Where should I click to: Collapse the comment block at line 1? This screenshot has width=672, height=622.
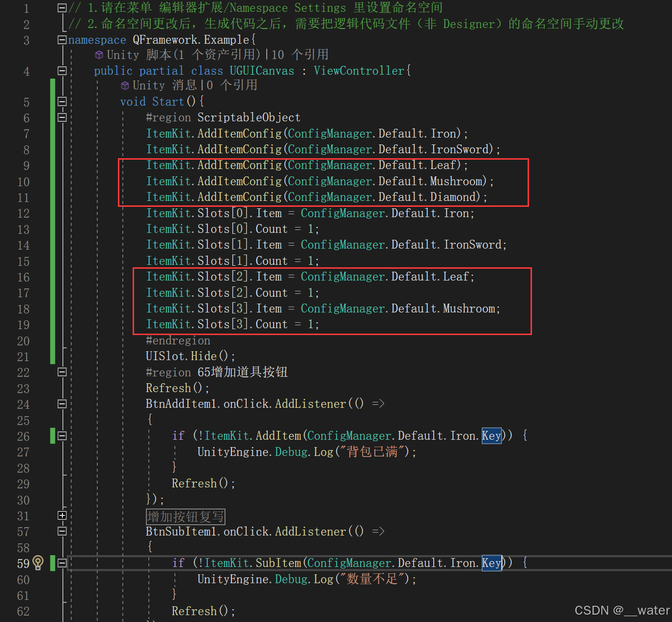click(x=62, y=8)
